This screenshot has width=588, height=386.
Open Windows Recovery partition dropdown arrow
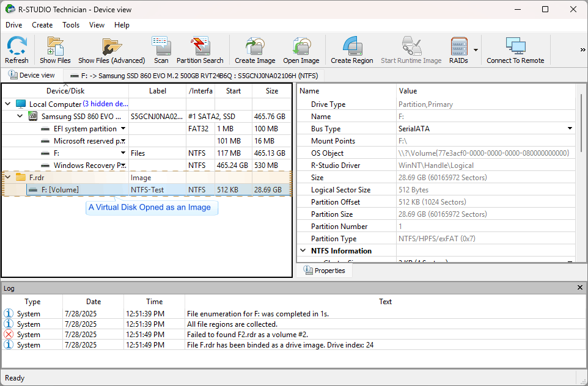(x=123, y=166)
